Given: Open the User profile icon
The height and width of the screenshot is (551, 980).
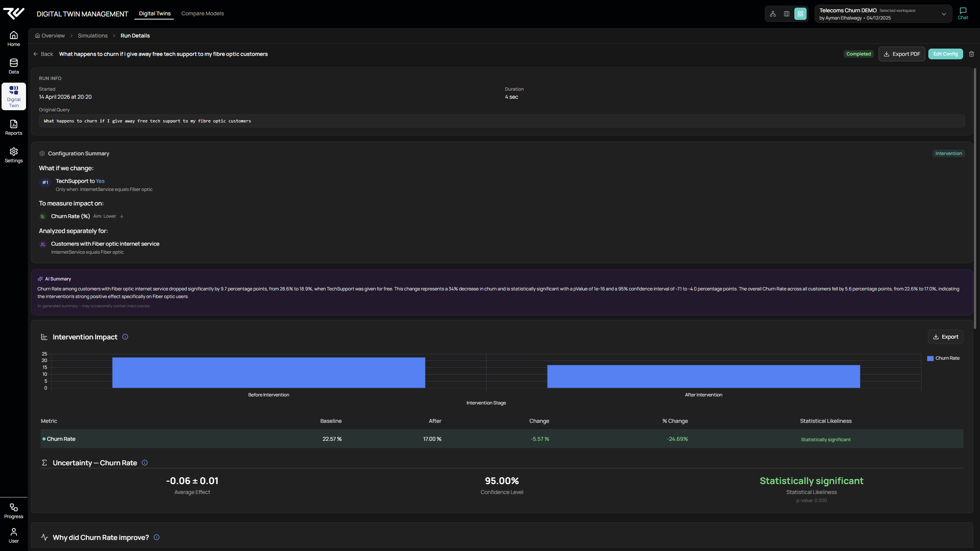Looking at the screenshot, I should (14, 535).
